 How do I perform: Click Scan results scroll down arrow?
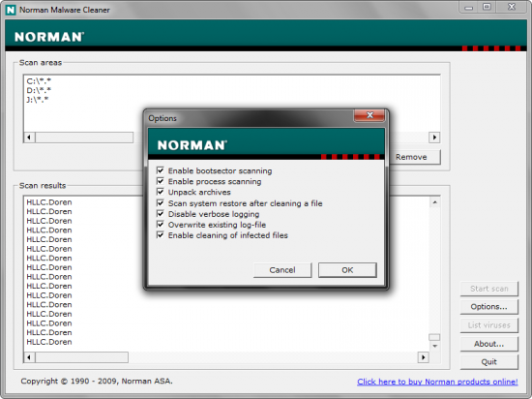point(434,346)
